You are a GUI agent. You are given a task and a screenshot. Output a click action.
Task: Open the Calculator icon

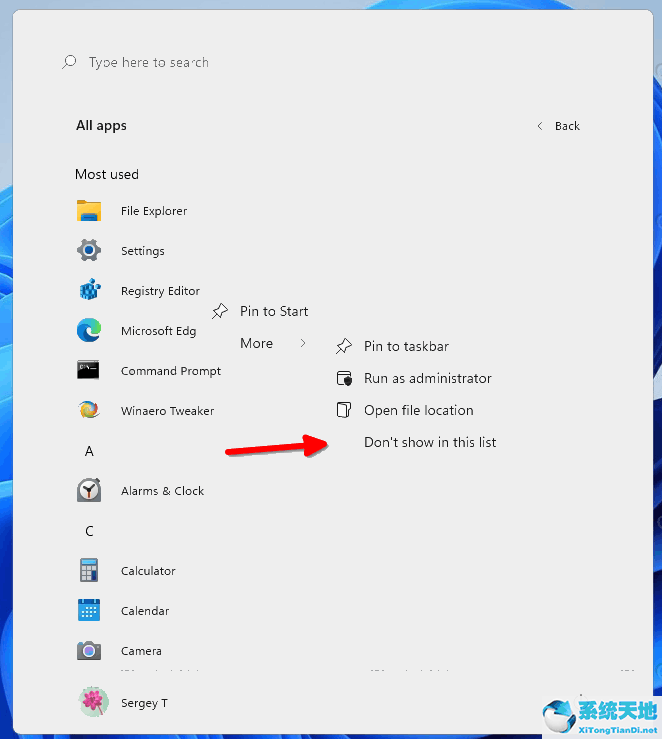pos(89,570)
